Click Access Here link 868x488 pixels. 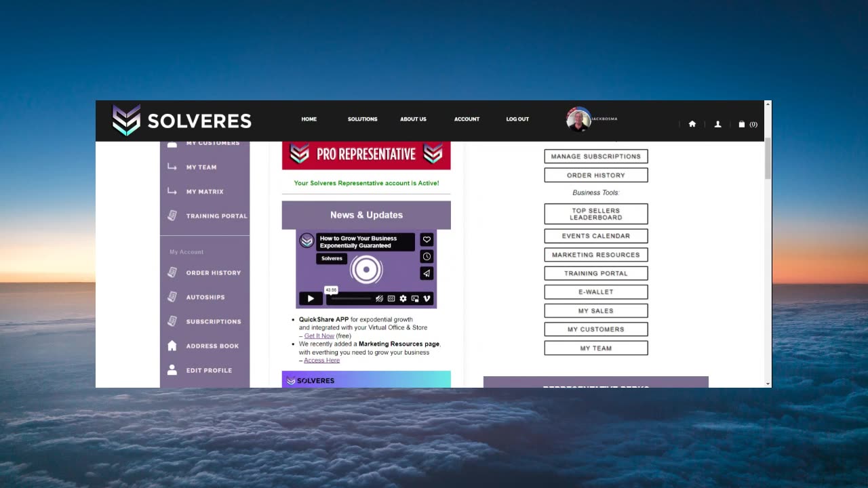pos(321,361)
